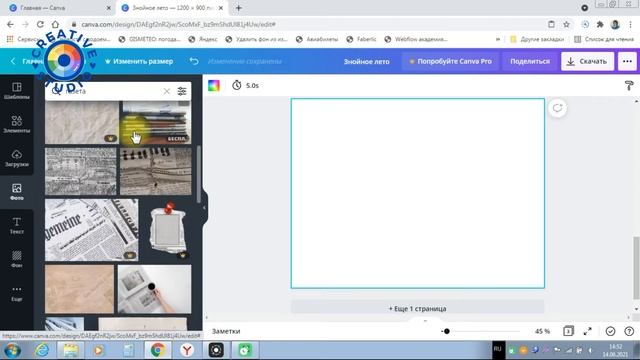
Task: Open the three-dots more menu
Action: [627, 61]
